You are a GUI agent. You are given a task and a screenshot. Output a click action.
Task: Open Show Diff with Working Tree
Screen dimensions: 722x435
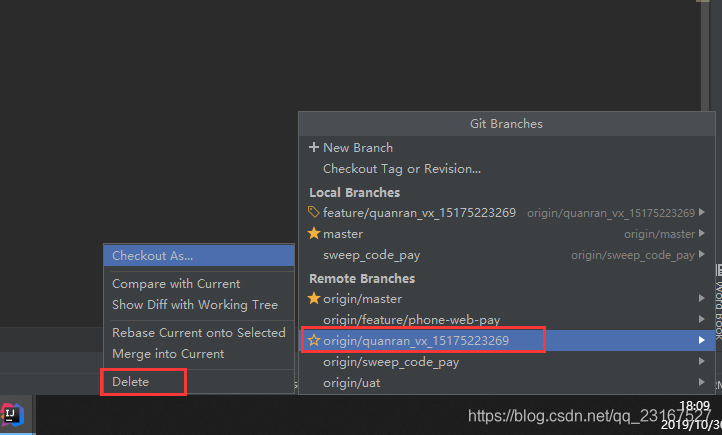tap(199, 305)
